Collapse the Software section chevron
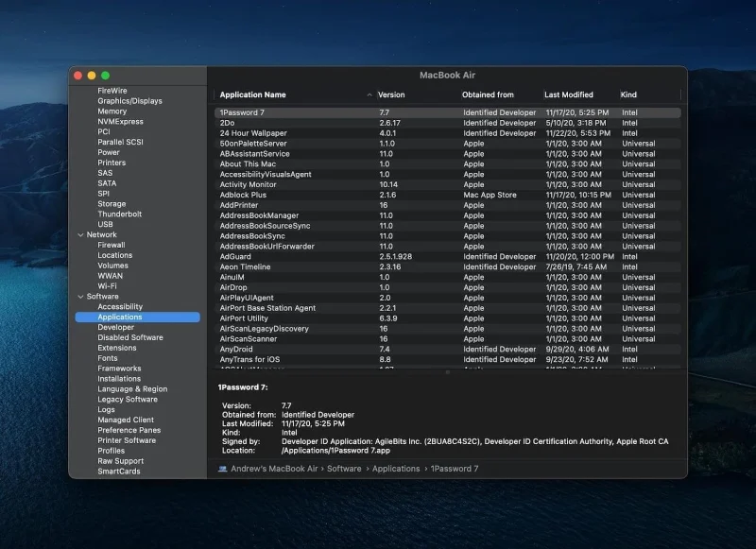 (x=80, y=297)
